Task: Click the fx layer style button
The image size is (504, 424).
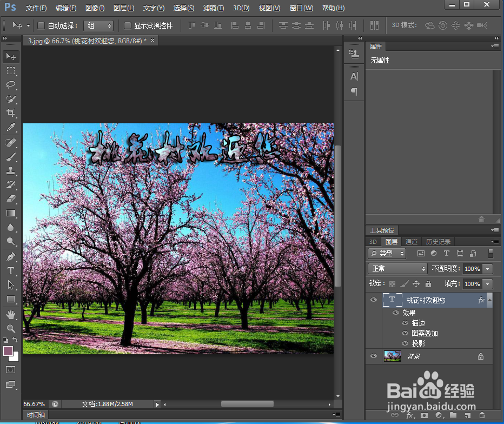Action: pos(409,415)
